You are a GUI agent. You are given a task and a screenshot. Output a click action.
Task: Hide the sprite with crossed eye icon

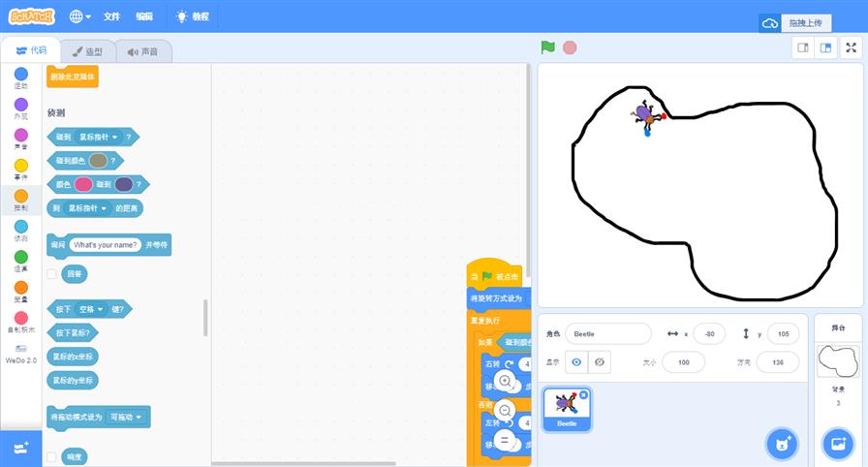click(599, 361)
